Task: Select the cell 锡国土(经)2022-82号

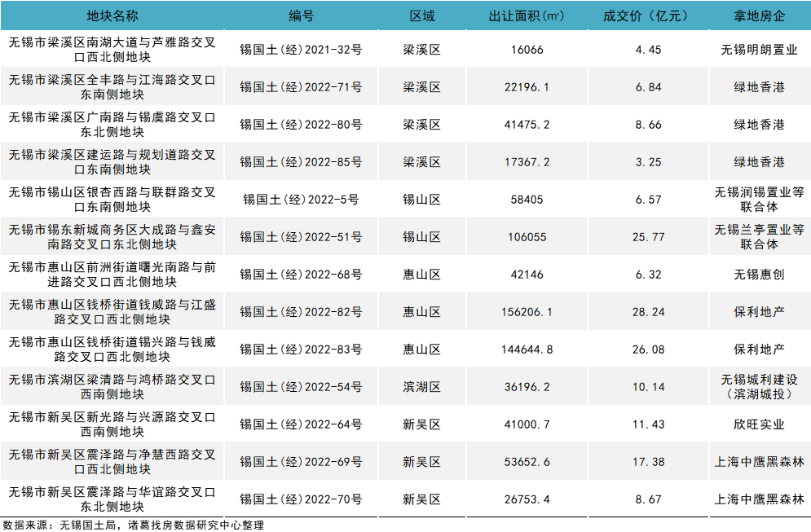Action: (x=301, y=312)
